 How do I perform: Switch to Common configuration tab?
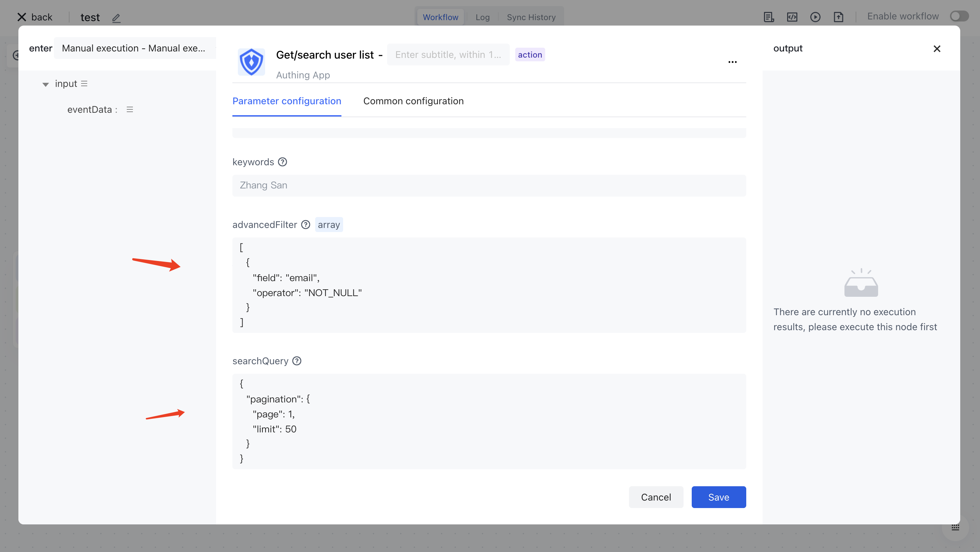click(413, 101)
